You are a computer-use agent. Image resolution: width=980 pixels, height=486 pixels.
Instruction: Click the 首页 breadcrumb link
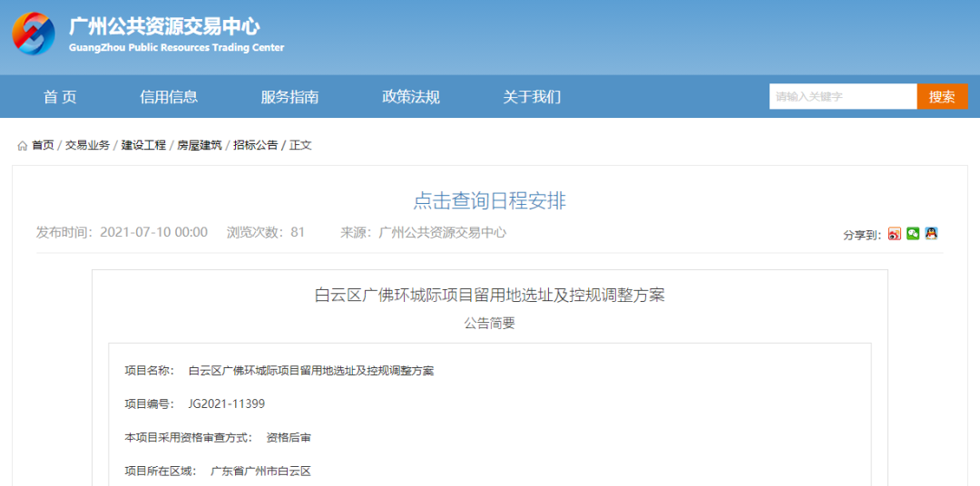pos(43,145)
